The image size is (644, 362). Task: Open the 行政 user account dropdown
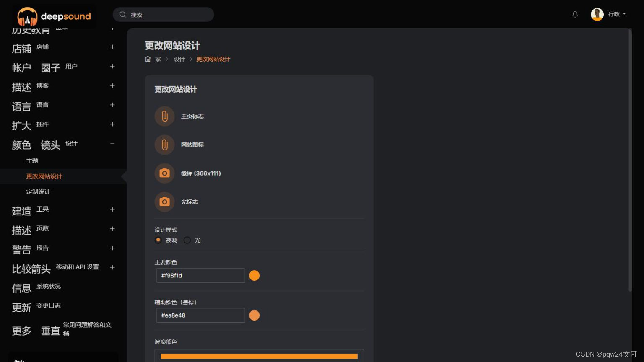click(x=608, y=14)
